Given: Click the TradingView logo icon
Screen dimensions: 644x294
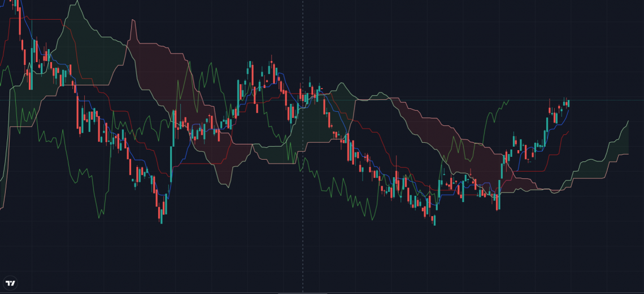Looking at the screenshot, I should click(x=10, y=283).
